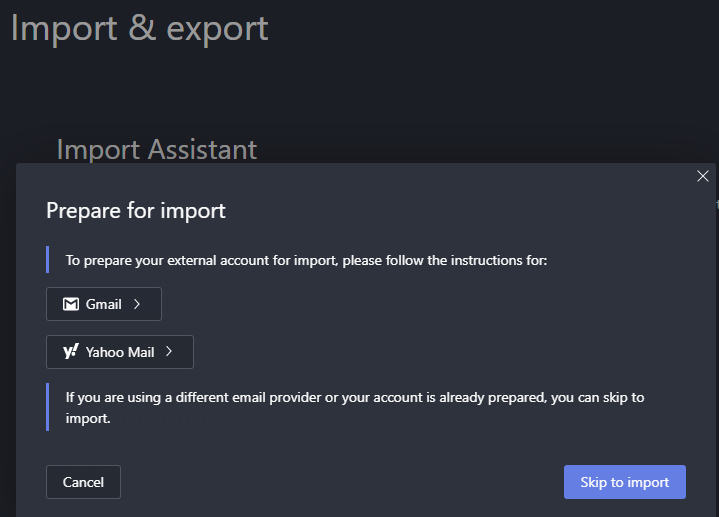The width and height of the screenshot is (719, 517).
Task: Click the Yahoo Y! logo icon
Action: [71, 352]
